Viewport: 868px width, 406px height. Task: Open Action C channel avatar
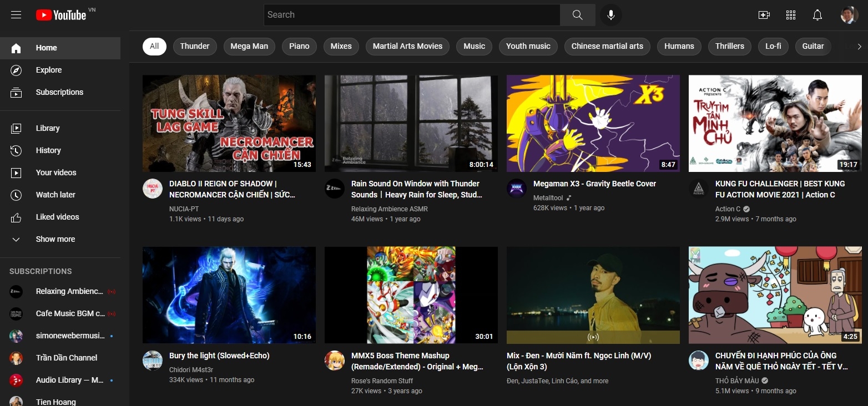[x=699, y=189]
